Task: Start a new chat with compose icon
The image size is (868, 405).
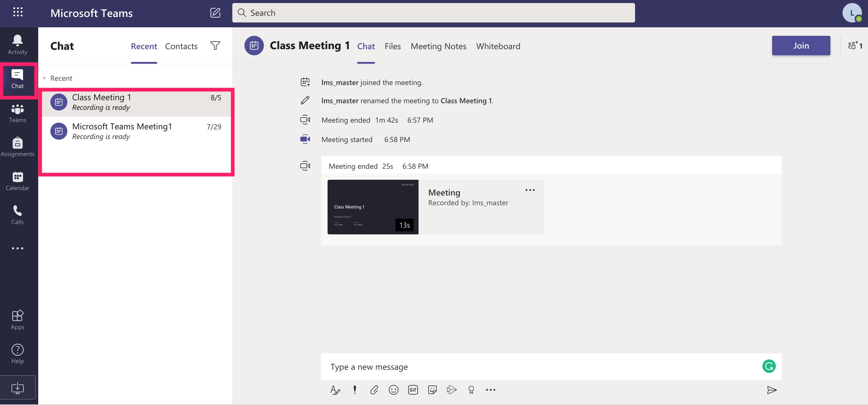Action: point(215,13)
